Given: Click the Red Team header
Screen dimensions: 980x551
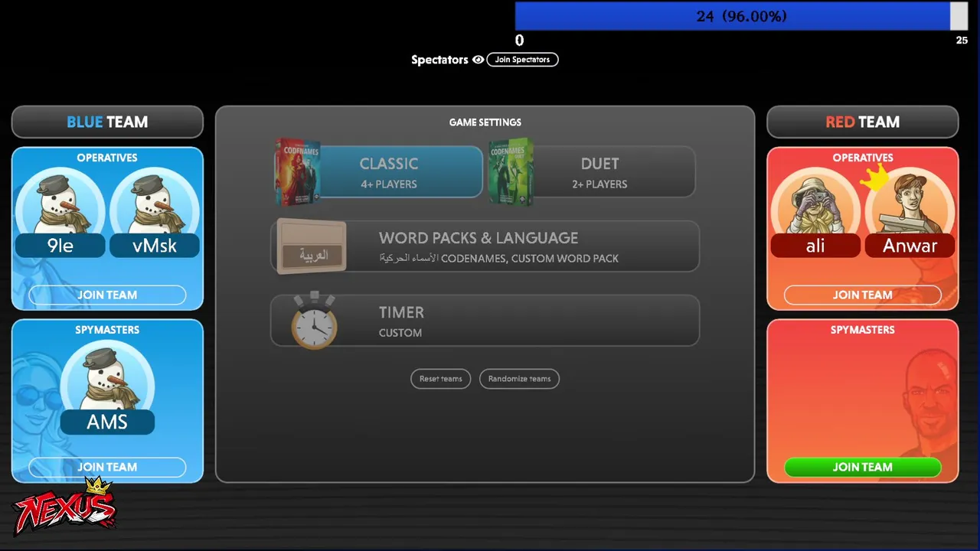Looking at the screenshot, I should pyautogui.click(x=862, y=122).
